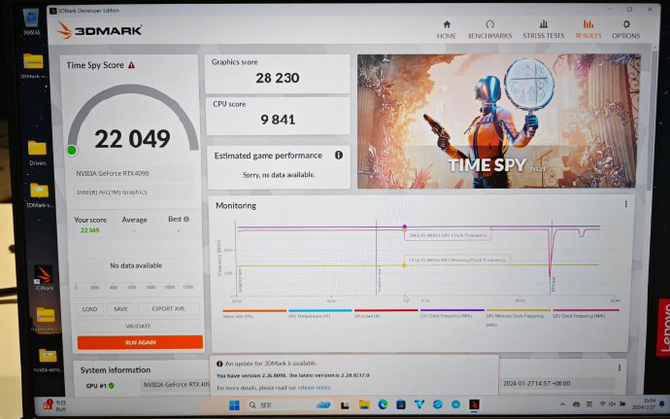
Task: Open the 3DMark desktop shortcut icon
Action: coord(44,278)
